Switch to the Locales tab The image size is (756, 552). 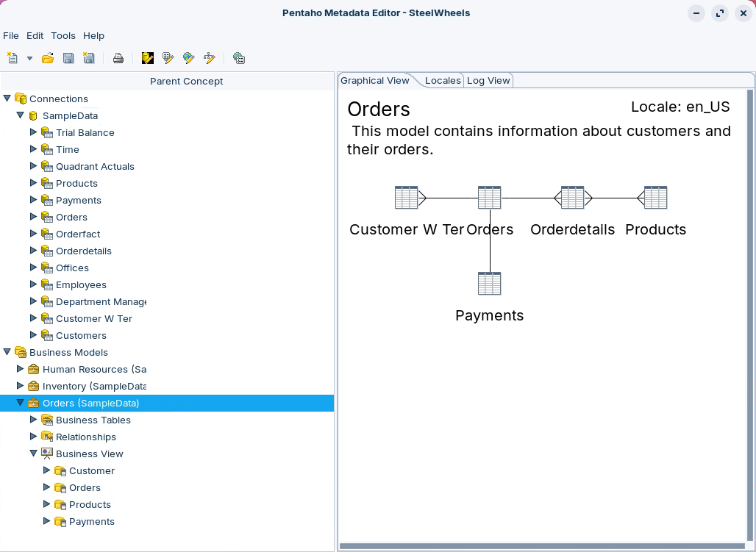[x=443, y=81]
